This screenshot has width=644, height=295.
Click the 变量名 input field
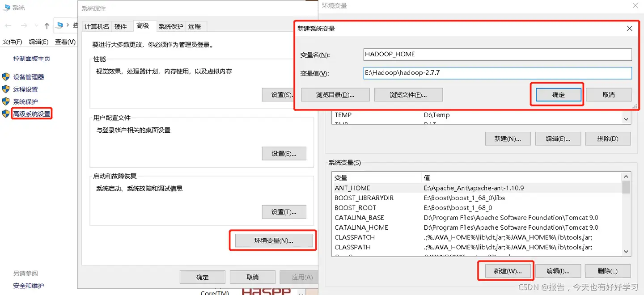(498, 55)
